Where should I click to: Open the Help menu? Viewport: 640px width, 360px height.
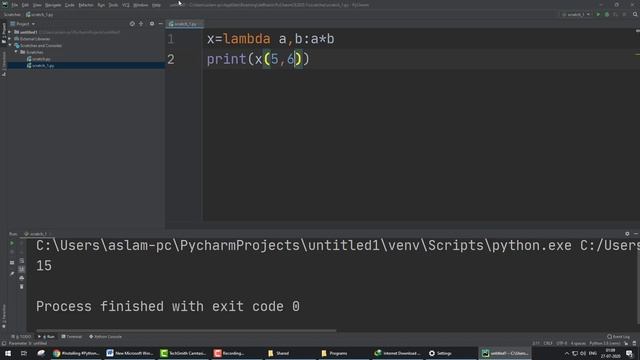click(x=156, y=5)
